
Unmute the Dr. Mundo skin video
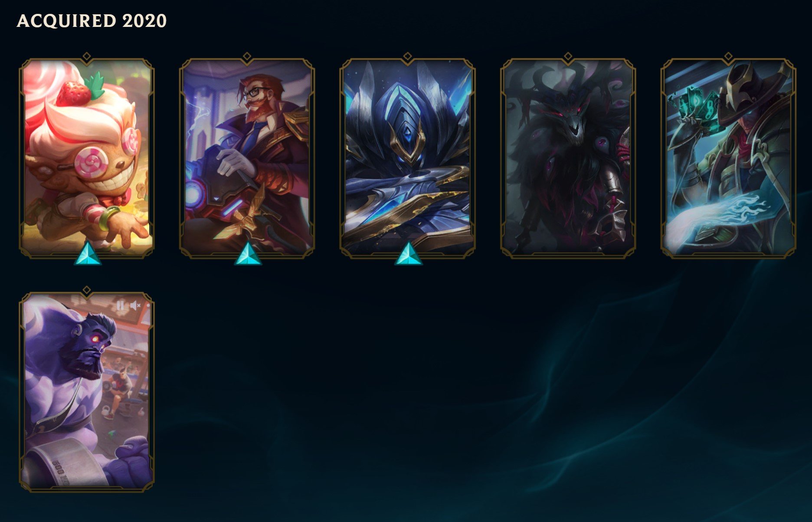pos(135,305)
